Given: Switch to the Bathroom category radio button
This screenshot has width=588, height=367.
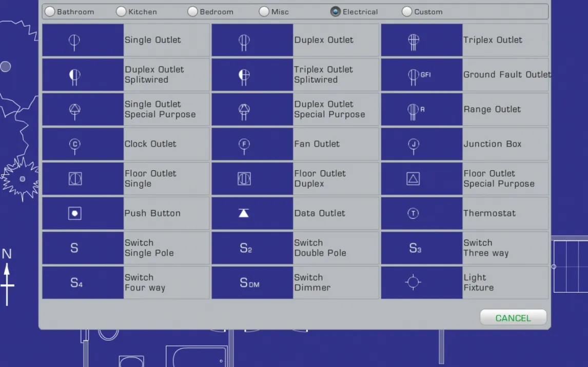Looking at the screenshot, I should (x=50, y=11).
